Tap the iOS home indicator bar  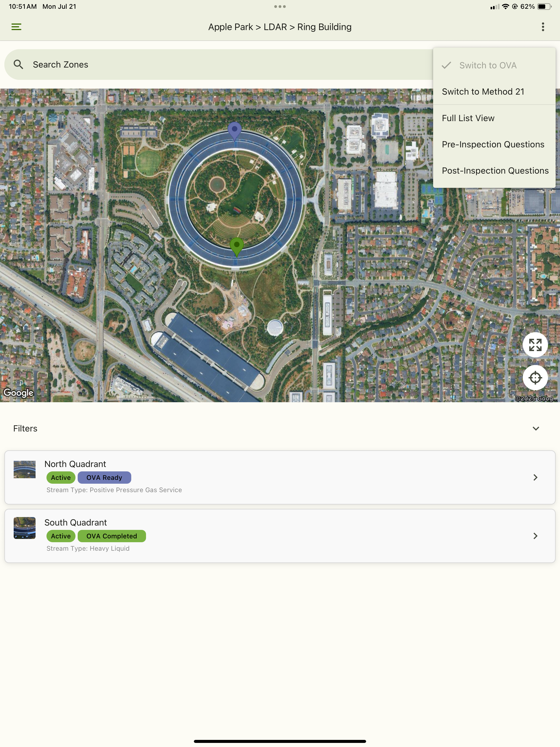280,741
